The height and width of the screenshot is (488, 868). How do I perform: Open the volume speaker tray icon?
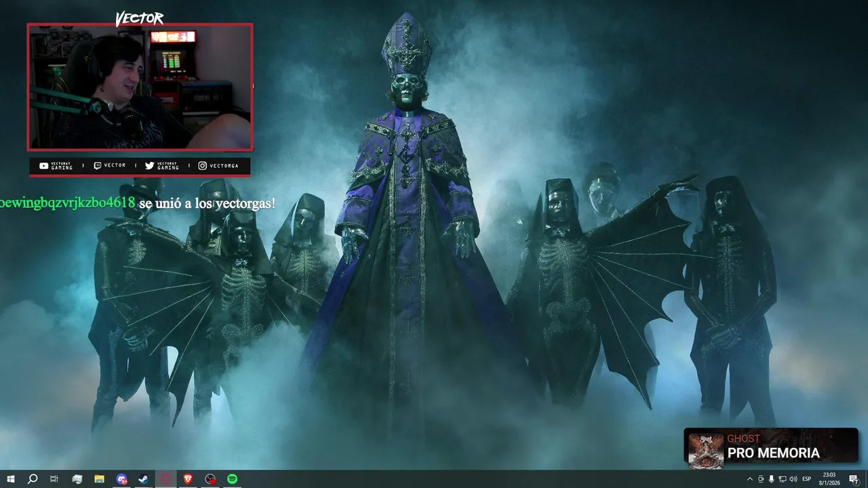pyautogui.click(x=793, y=479)
